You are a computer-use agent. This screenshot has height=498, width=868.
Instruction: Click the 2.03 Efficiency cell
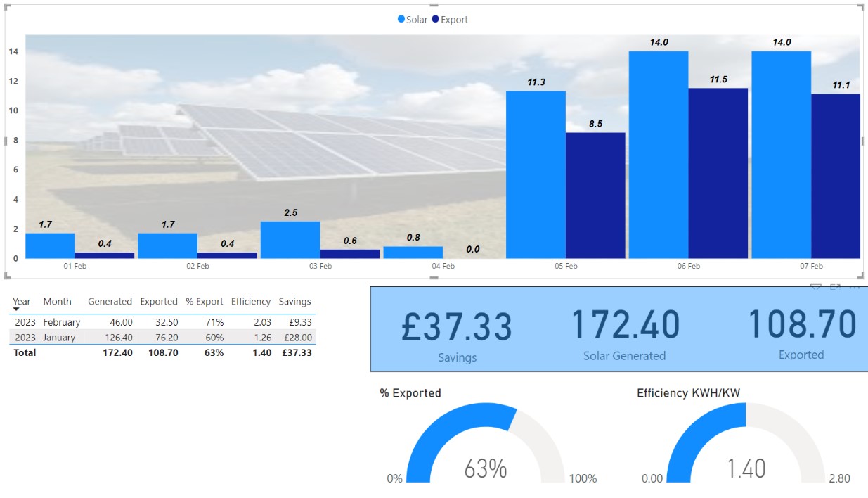[x=261, y=322]
